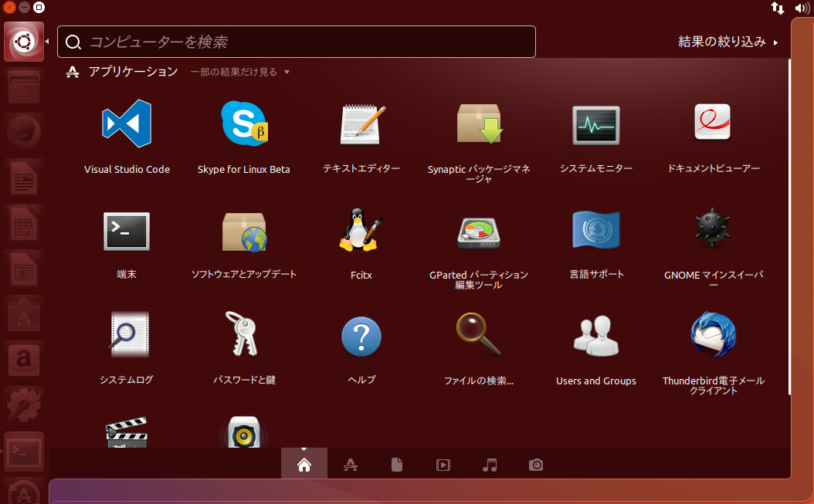Open the system settings gear-wrench launcher icon
The height and width of the screenshot is (504, 814).
(x=24, y=405)
